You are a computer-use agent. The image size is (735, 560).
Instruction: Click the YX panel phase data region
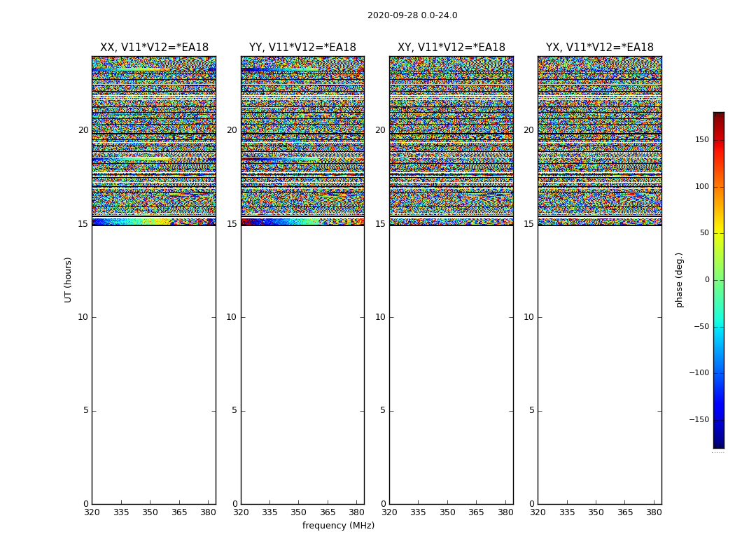[600, 141]
